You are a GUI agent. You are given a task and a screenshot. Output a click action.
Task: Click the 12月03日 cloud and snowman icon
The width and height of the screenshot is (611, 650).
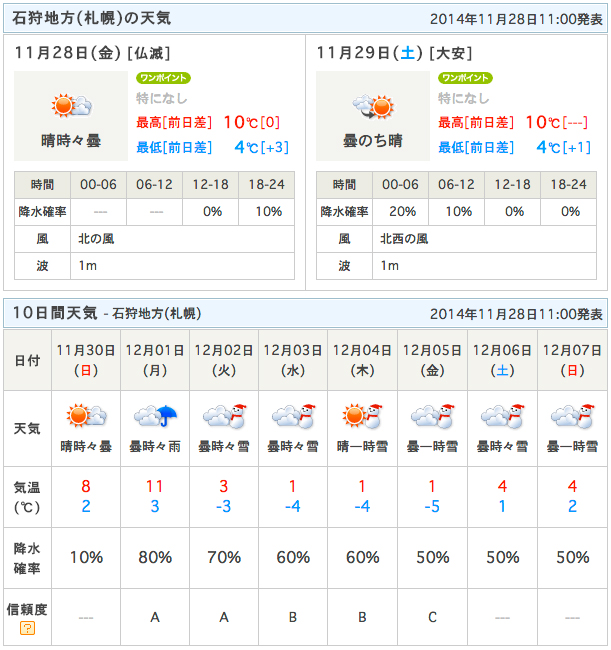tap(293, 415)
